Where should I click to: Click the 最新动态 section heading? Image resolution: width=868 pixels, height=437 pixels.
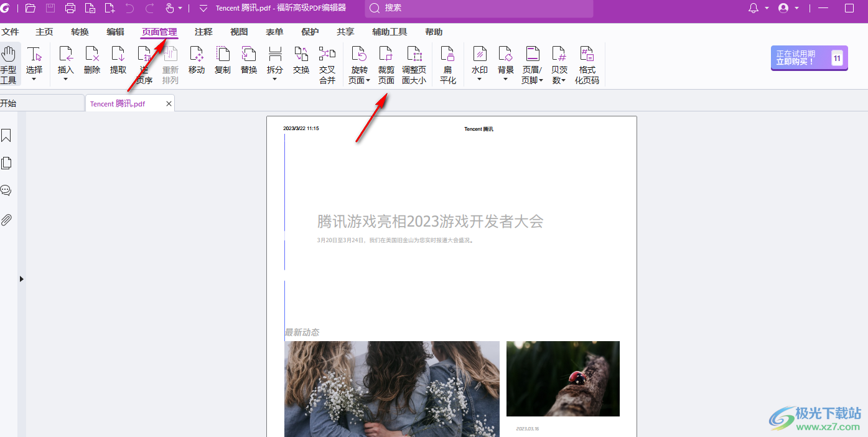click(x=302, y=332)
